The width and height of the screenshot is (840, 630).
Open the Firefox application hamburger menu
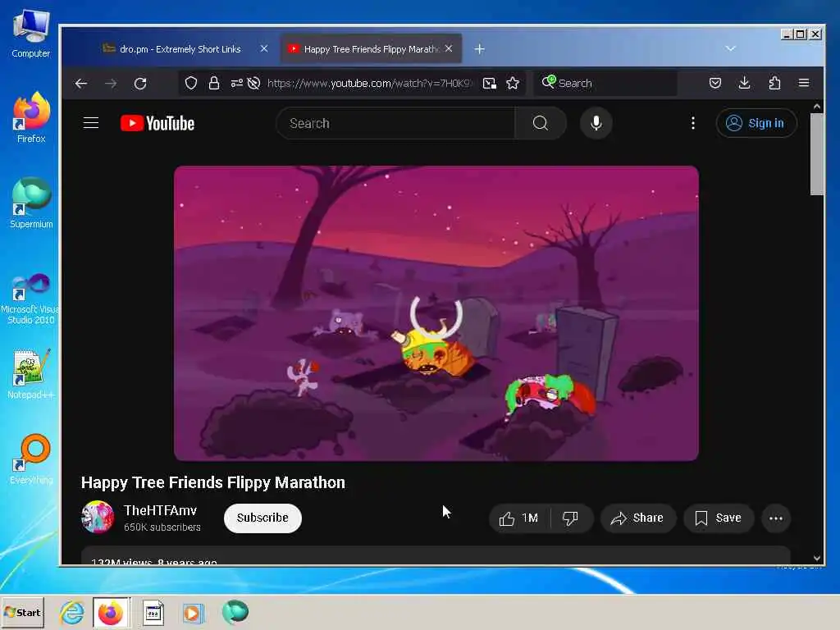pos(804,83)
